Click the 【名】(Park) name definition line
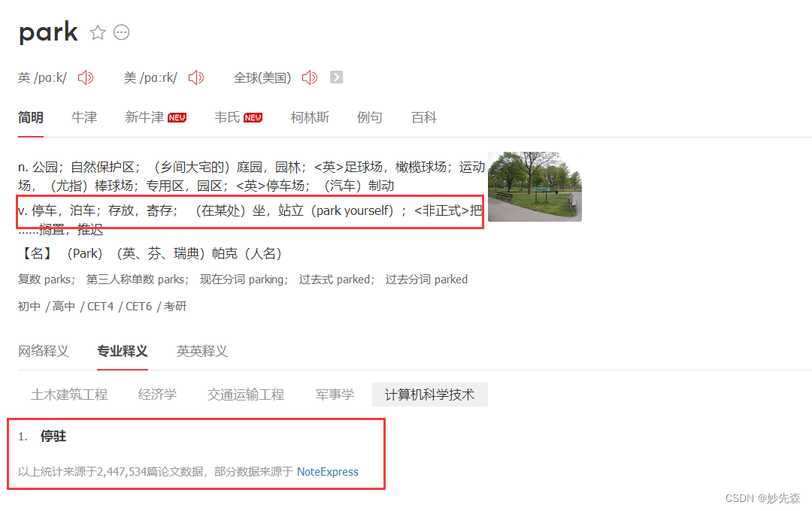Viewport: 812px width, 511px height. pyautogui.click(x=150, y=254)
